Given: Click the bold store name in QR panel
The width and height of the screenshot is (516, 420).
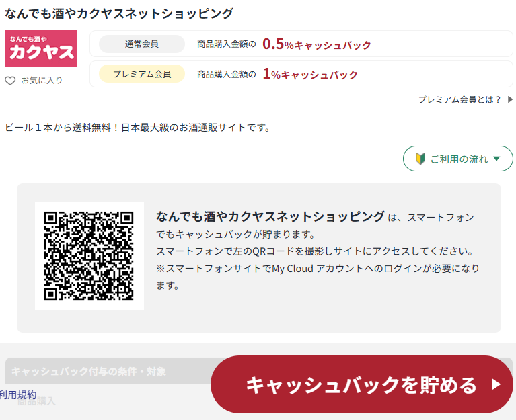Looking at the screenshot, I should point(270,216).
